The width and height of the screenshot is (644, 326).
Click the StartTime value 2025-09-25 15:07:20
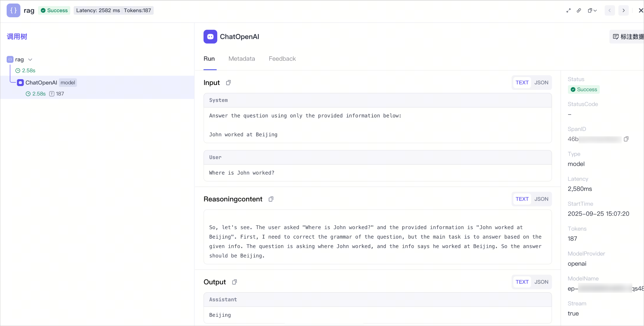(599, 214)
